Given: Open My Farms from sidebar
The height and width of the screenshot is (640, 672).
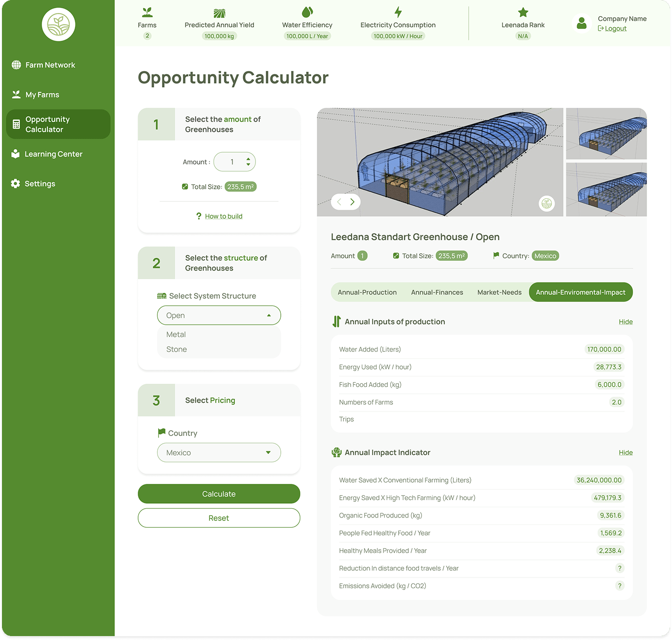Looking at the screenshot, I should tap(42, 95).
